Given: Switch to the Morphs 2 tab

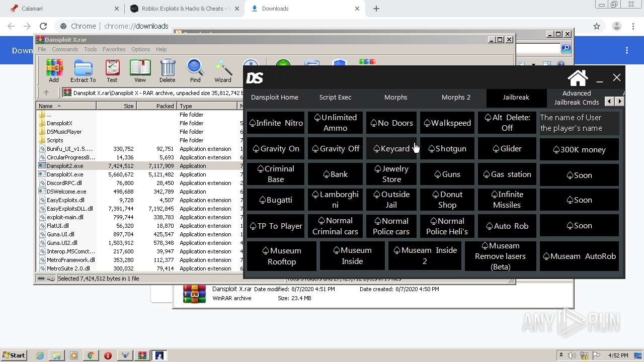Looking at the screenshot, I should pos(456,98).
